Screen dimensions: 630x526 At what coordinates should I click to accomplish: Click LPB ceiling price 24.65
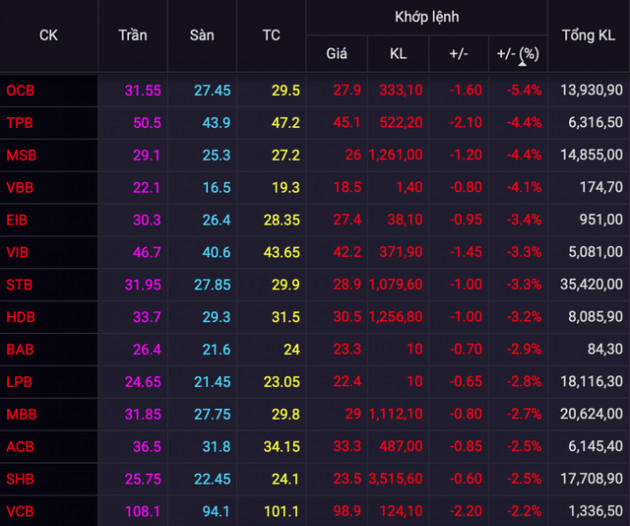coord(143,382)
